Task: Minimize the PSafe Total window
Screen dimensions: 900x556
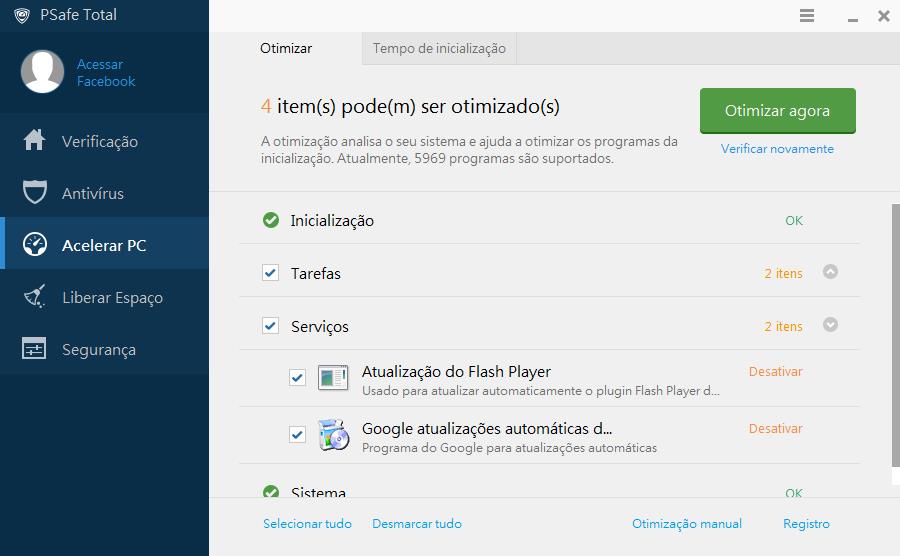Action: point(853,18)
